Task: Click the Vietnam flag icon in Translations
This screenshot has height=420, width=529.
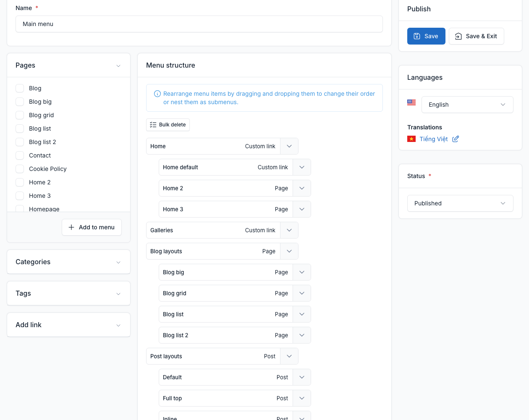Action: click(x=411, y=139)
